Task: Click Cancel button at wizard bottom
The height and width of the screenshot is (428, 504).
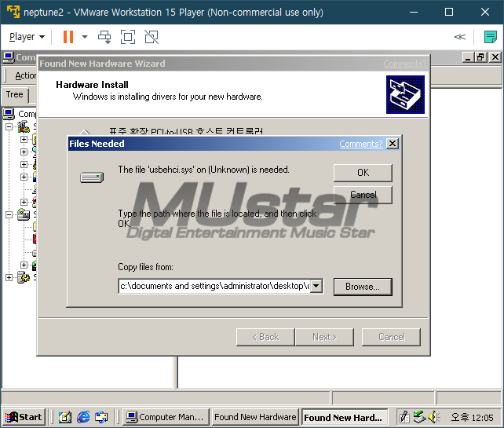Action: [391, 337]
